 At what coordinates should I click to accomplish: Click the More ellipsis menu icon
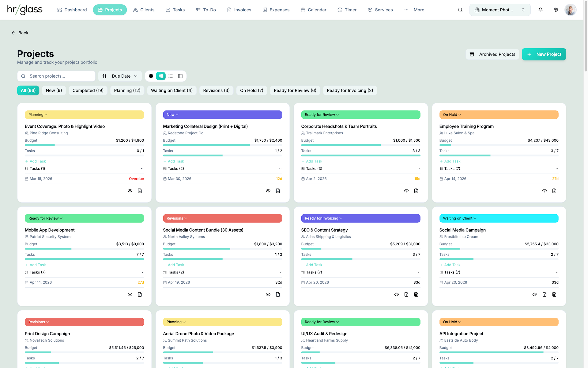tap(406, 10)
